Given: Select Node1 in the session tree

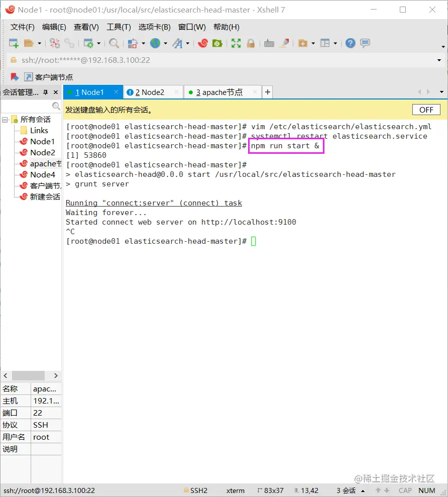Looking at the screenshot, I should pyautogui.click(x=37, y=141).
